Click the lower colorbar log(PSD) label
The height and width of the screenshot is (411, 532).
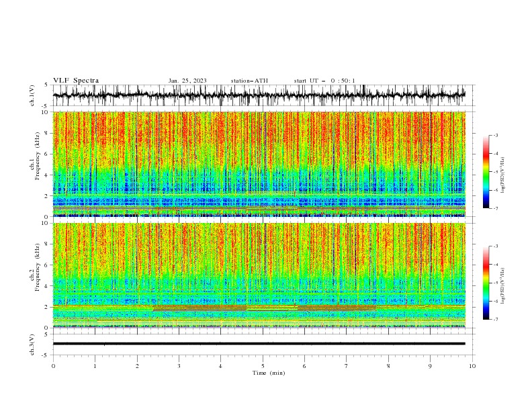click(x=502, y=286)
